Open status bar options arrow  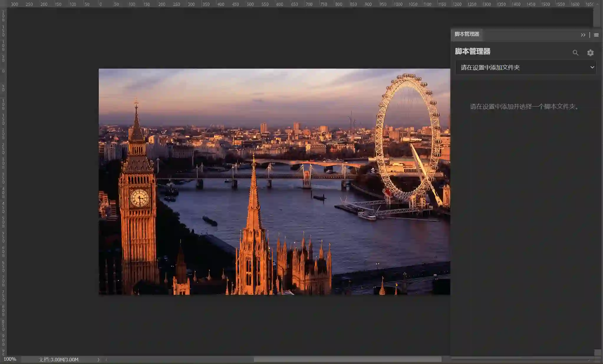tap(98, 360)
